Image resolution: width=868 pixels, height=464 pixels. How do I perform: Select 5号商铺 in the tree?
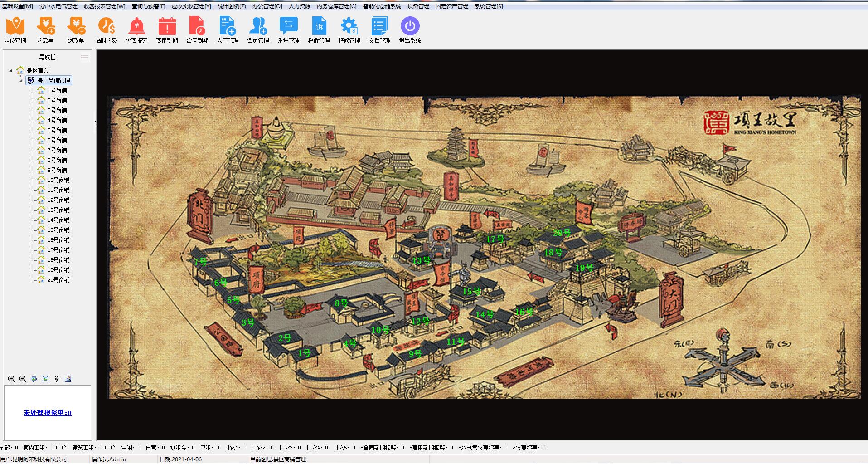tap(57, 130)
